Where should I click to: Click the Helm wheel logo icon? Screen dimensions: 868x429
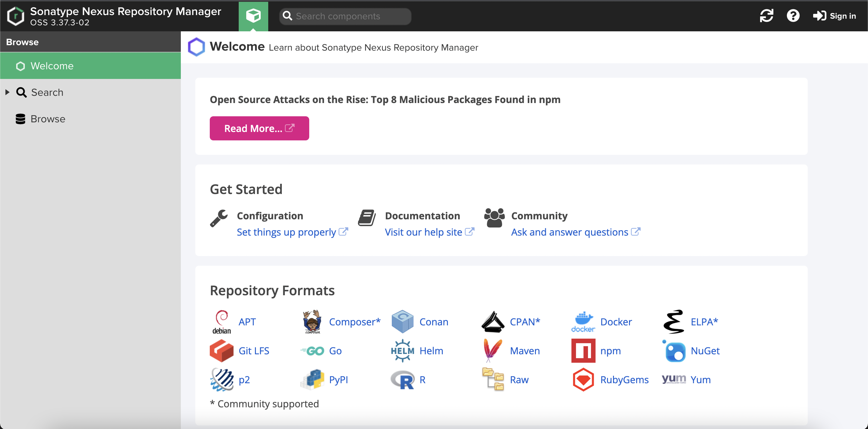[x=402, y=351]
